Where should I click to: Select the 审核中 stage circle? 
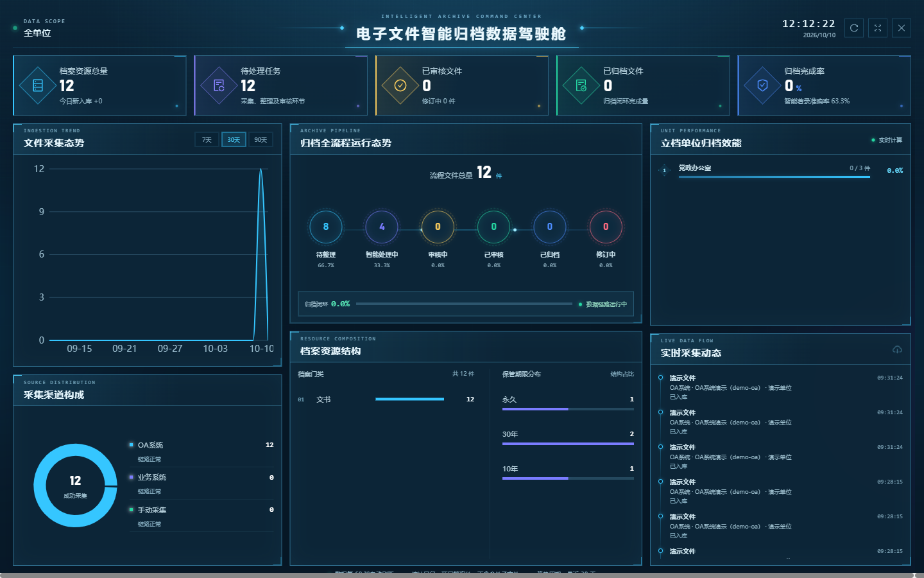coord(438,227)
